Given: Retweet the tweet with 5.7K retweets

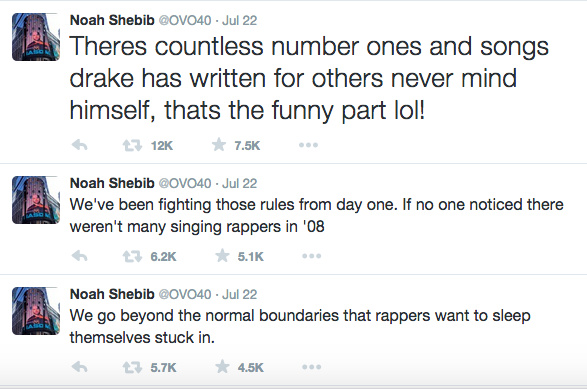Looking at the screenshot, I should click(x=133, y=367).
